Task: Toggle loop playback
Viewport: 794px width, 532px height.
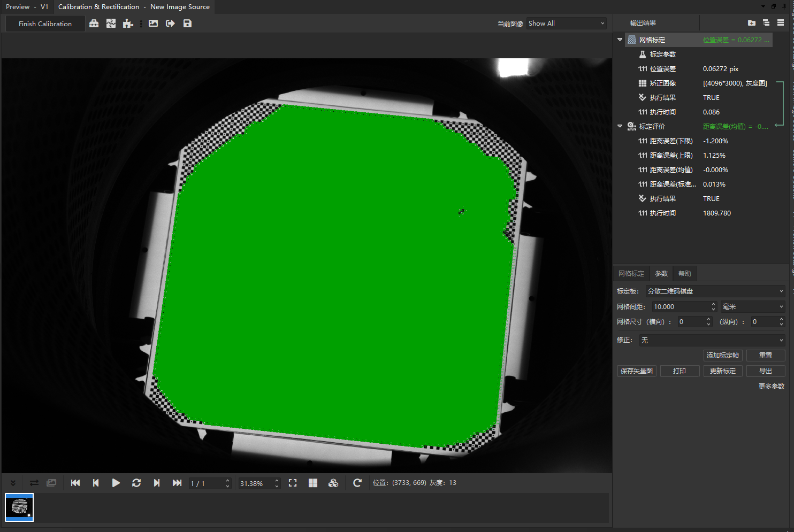Action: (136, 483)
